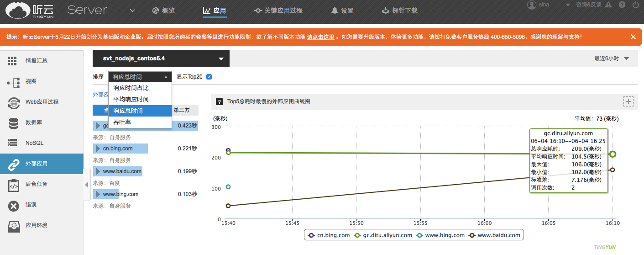The image size is (644, 255).
Task: Open the 数据库 database icon
Action: click(x=13, y=123)
